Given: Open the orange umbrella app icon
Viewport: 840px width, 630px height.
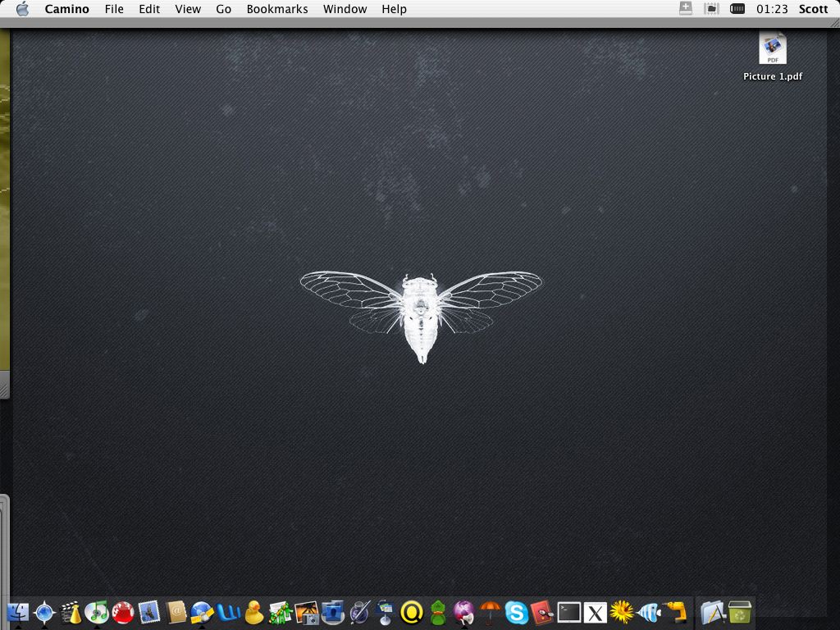Looking at the screenshot, I should [491, 612].
